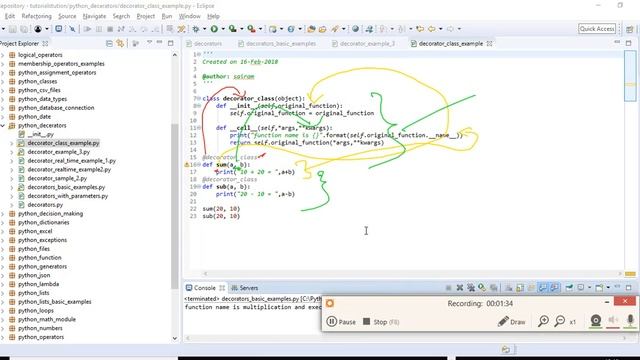This screenshot has height=360, width=640.
Task: Toggle Show Console on standard out change
Action: coord(542,288)
